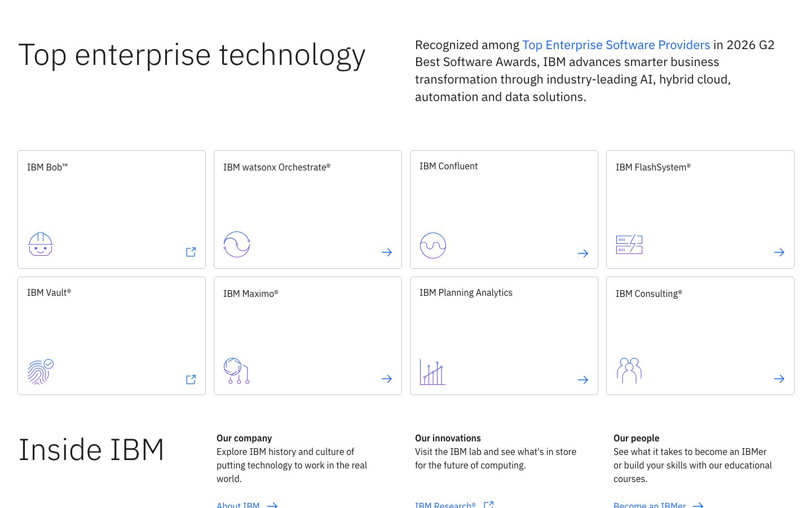Screen dimensions: 812x508
Task: Click the IBM Consulting card title
Action: point(649,294)
